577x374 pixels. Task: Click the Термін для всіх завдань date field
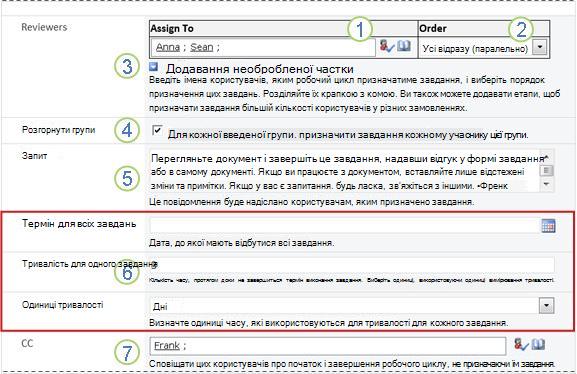[344, 226]
